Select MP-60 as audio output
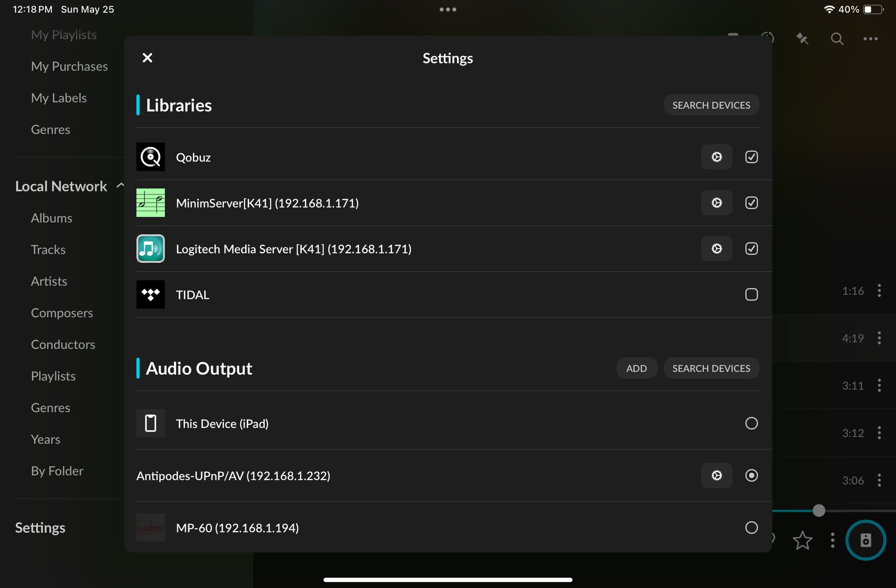Viewport: 896px width, 588px height. 751,527
